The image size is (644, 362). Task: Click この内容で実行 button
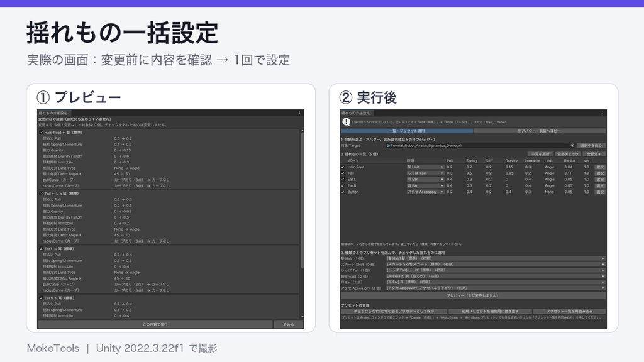pos(155,324)
